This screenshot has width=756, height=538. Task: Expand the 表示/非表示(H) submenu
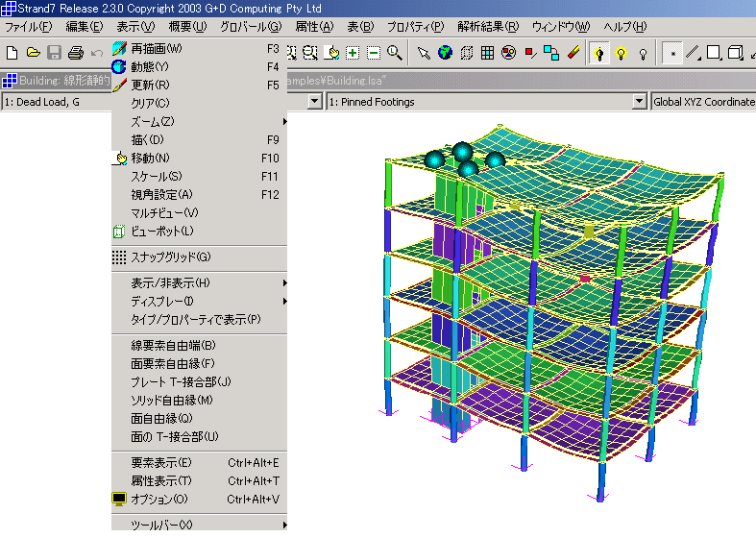199,283
